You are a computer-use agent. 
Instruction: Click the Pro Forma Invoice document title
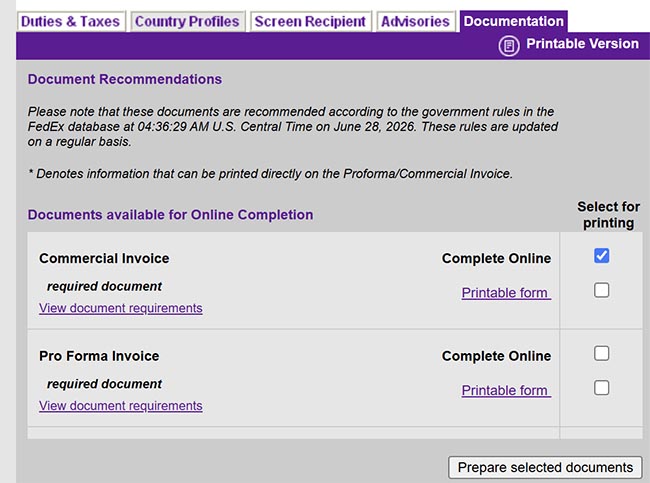point(99,356)
